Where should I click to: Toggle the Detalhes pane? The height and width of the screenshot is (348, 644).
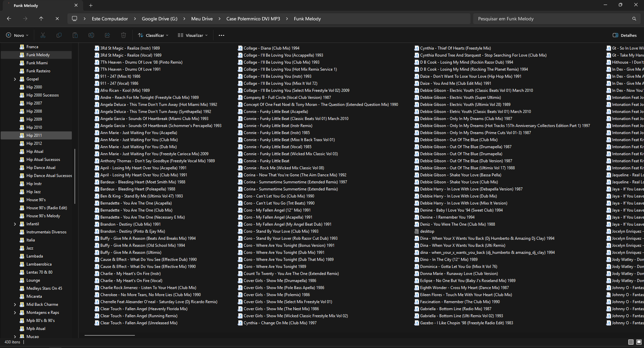pos(625,35)
